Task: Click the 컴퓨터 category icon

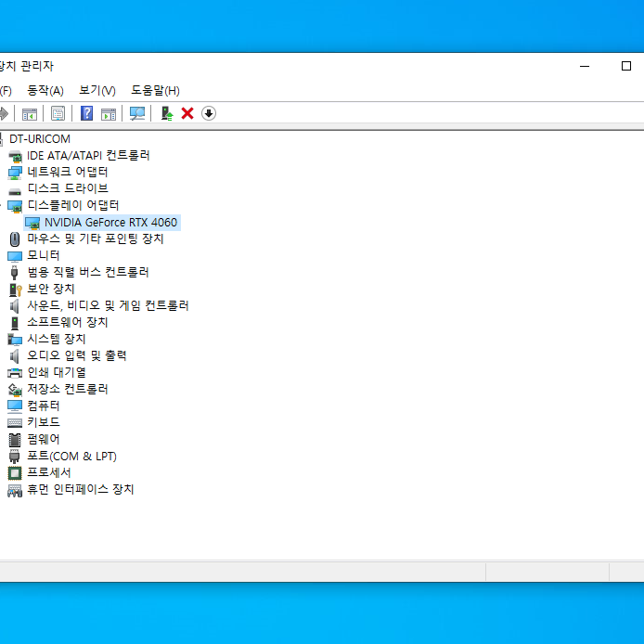Action: (x=15, y=406)
